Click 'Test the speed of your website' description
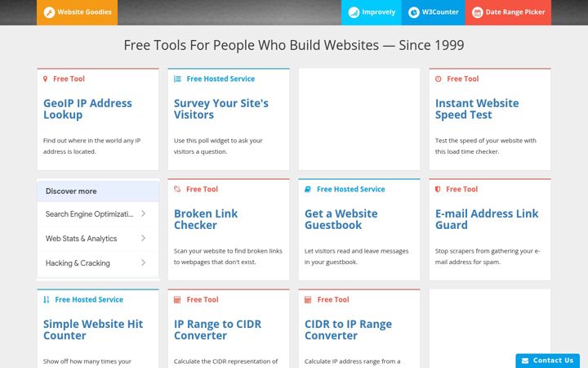 [486, 146]
